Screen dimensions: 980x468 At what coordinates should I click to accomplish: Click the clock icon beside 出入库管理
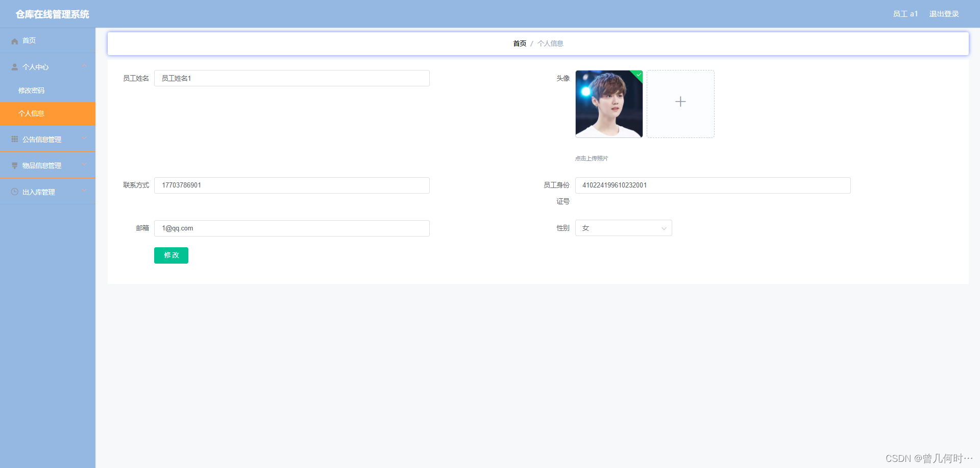(x=15, y=192)
